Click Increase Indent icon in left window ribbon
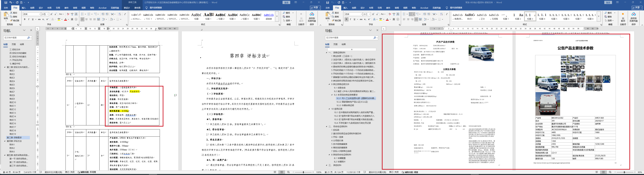The image size is (644, 175). coord(107,14)
